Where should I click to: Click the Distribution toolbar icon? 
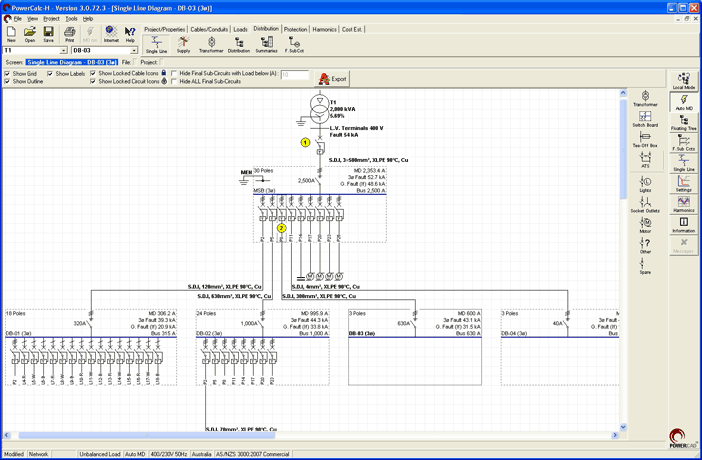coord(239,45)
